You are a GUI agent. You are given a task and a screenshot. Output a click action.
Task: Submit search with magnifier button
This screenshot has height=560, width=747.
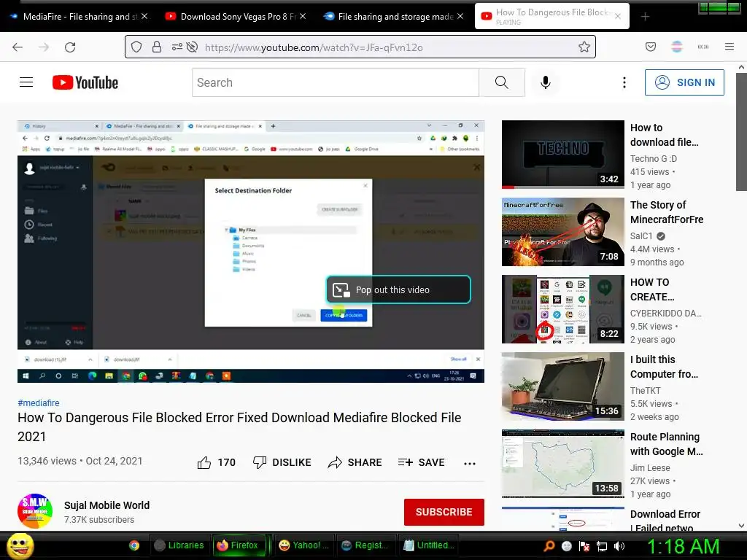502,82
